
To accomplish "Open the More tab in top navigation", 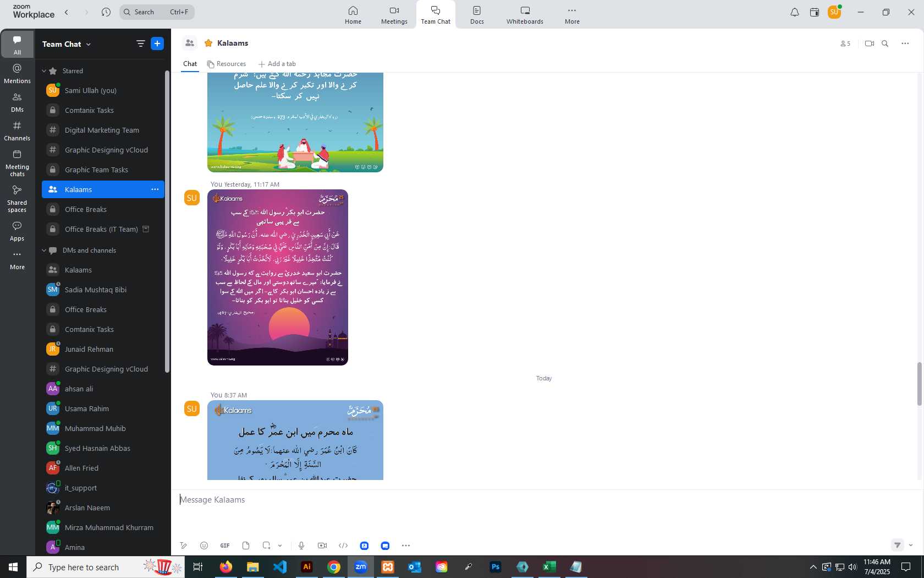I will click(572, 15).
